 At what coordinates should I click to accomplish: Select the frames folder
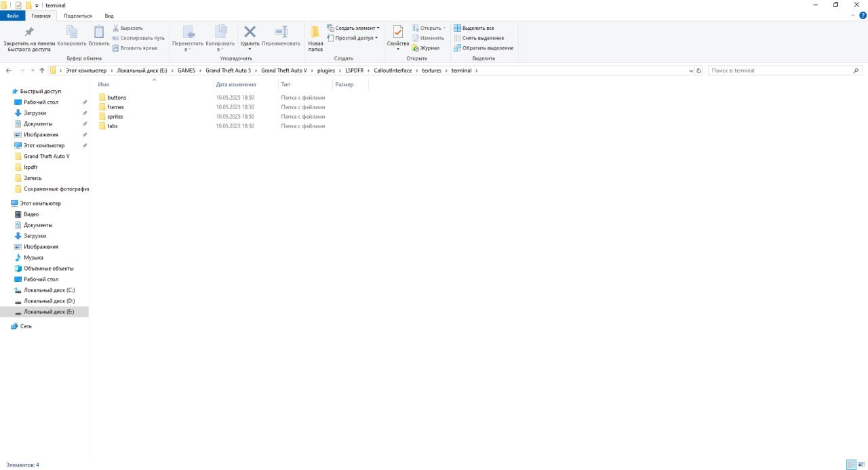click(x=115, y=107)
